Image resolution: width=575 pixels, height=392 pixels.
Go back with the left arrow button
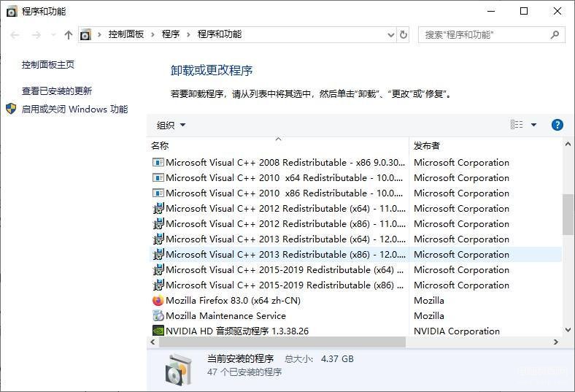[x=15, y=35]
